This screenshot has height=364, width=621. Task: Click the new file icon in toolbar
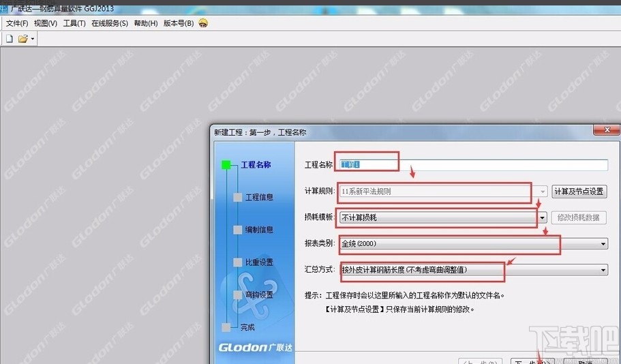tap(10, 39)
